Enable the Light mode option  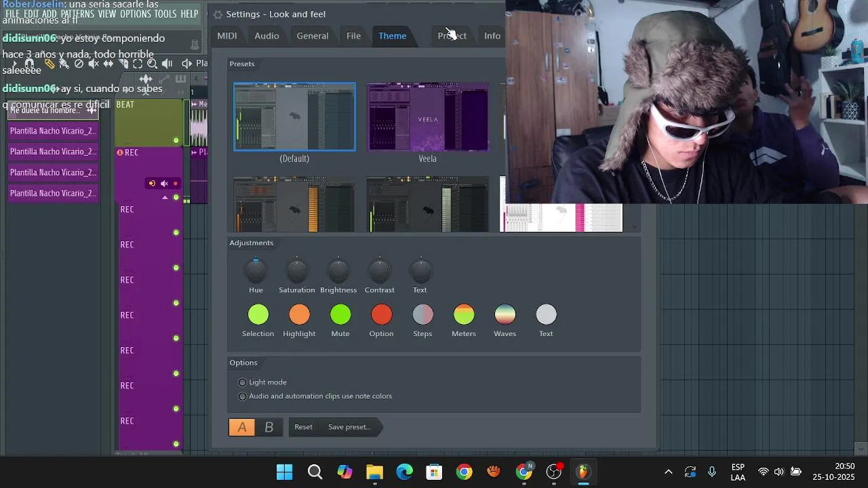coord(262,382)
